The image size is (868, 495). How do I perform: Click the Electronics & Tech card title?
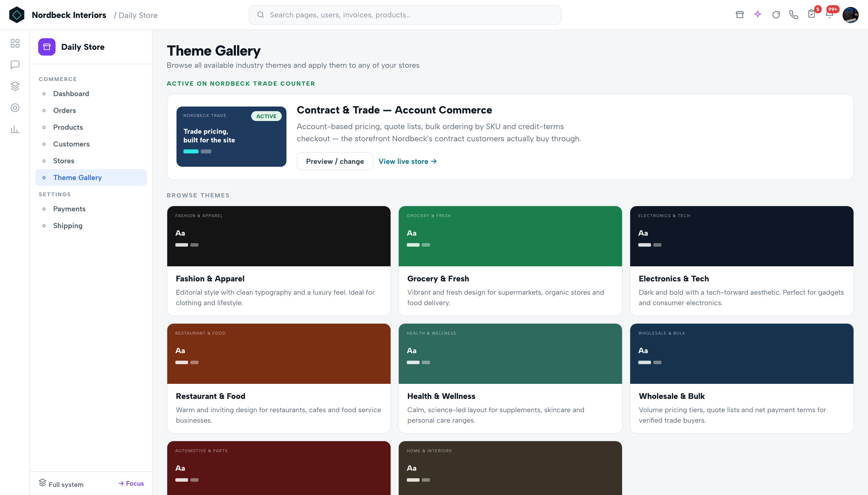point(674,279)
